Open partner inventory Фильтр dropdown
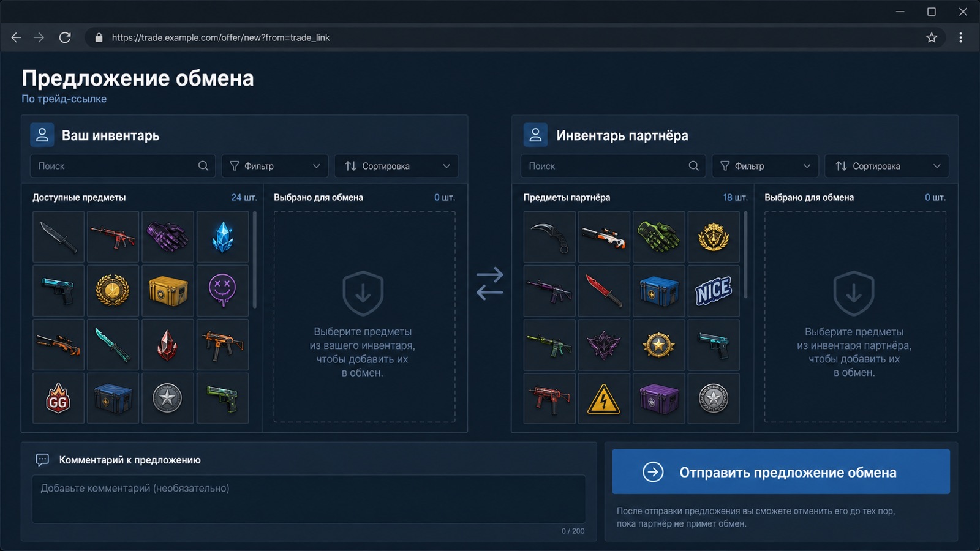Image resolution: width=980 pixels, height=551 pixels. pyautogui.click(x=765, y=166)
